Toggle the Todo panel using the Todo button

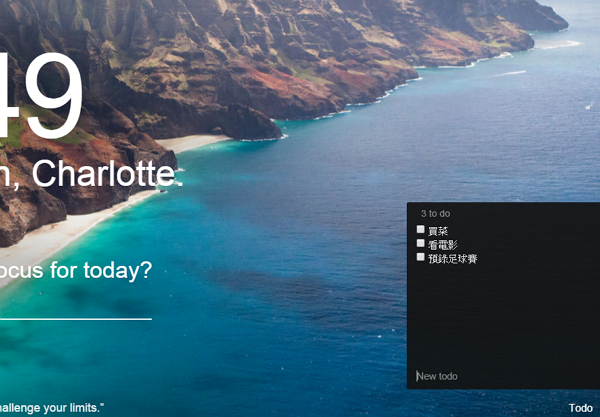coord(580,408)
